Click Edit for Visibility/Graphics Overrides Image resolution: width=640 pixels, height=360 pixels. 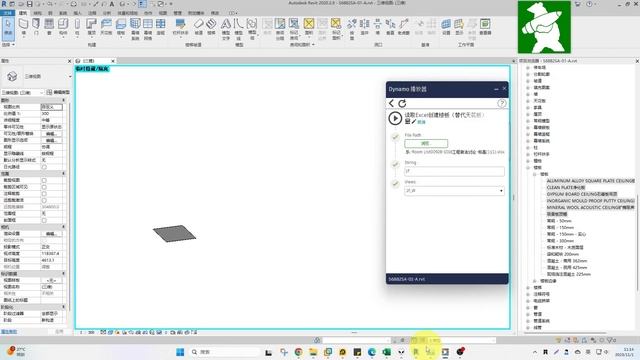tap(51, 134)
